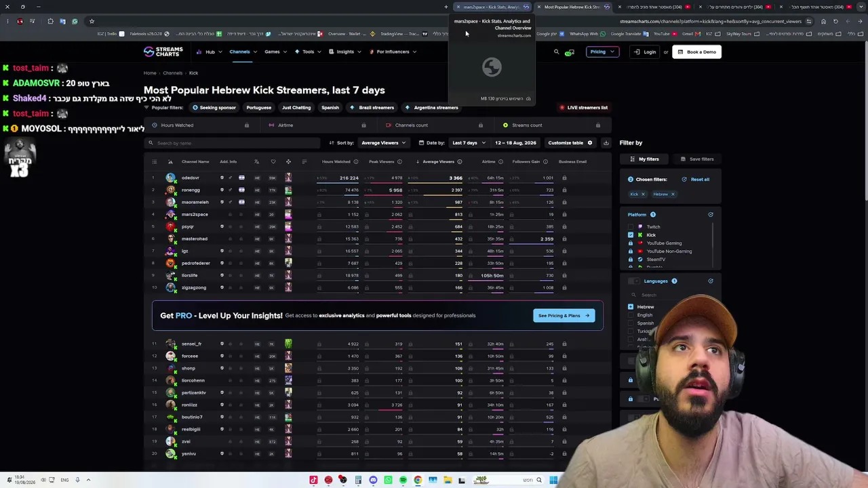This screenshot has height=488, width=868.
Task: Click the Languages search field
Action: click(x=670, y=295)
